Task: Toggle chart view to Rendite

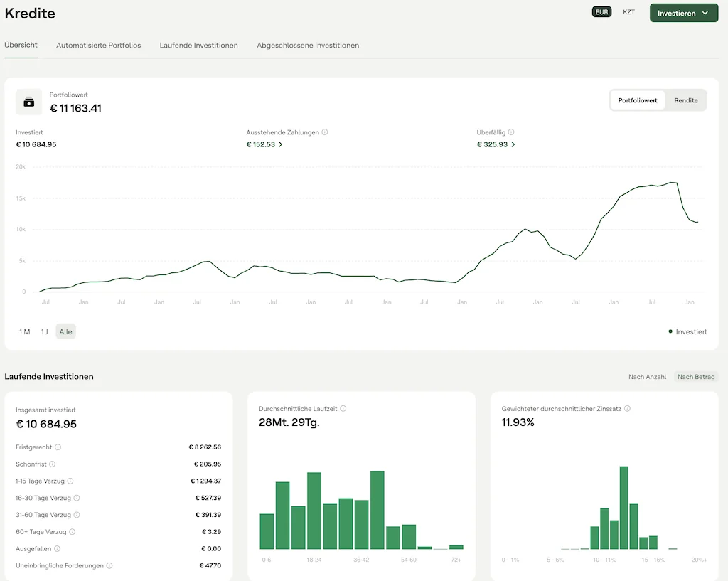Action: click(685, 100)
